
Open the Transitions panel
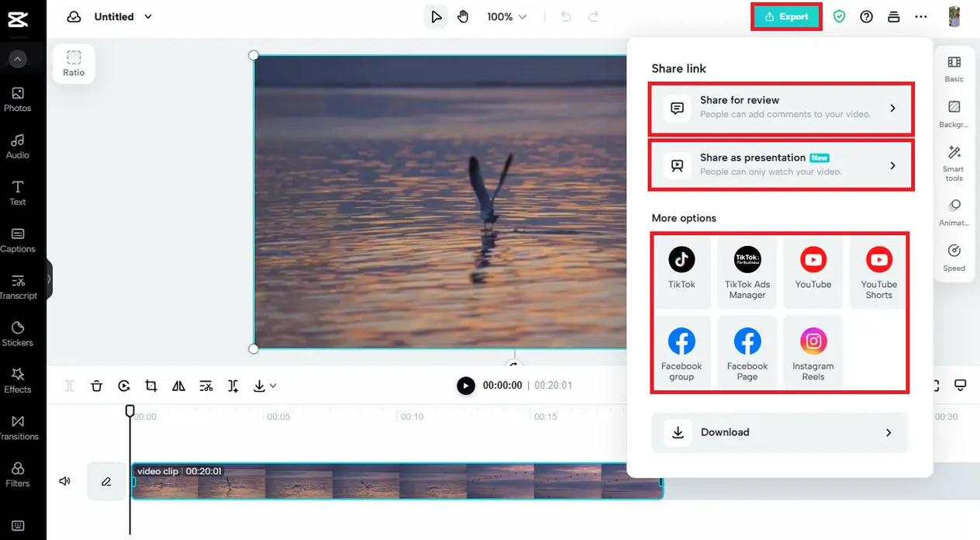tap(17, 427)
